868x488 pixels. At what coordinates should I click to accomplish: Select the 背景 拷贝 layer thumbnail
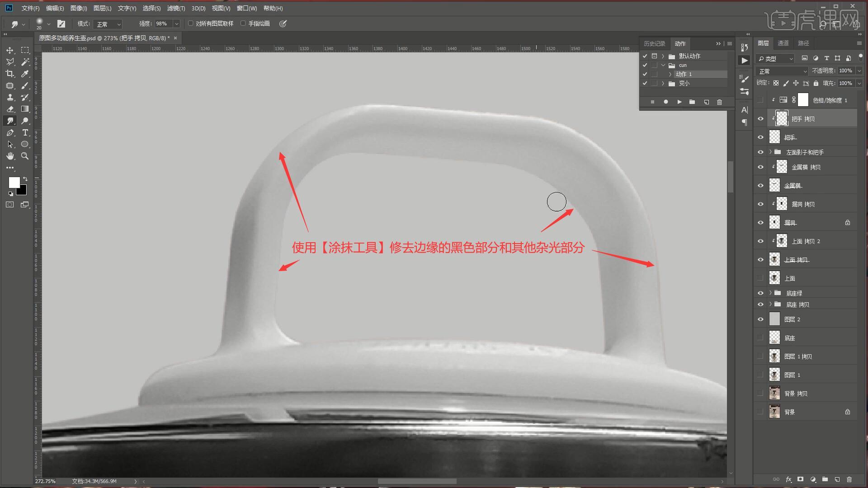[774, 394]
